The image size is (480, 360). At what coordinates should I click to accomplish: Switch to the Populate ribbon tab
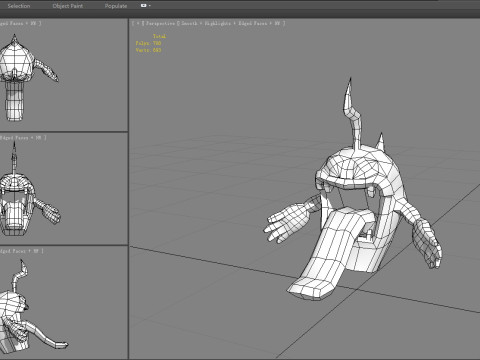click(x=116, y=6)
